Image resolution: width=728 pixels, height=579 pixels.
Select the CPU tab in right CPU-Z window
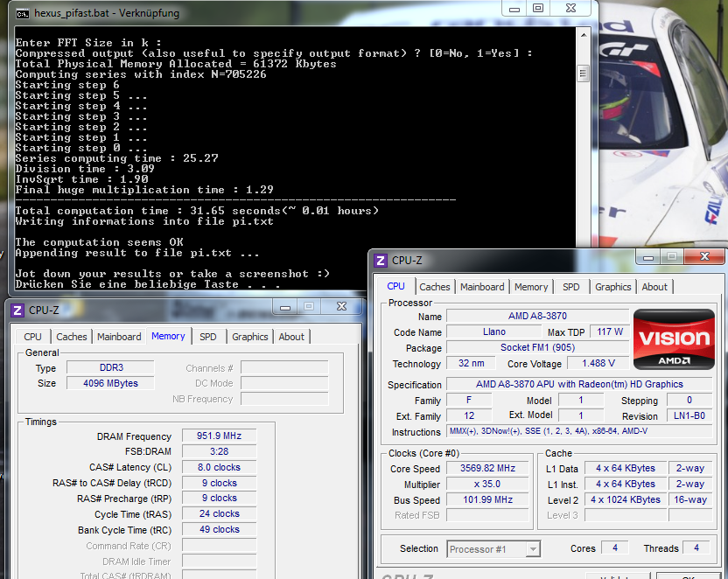[395, 286]
